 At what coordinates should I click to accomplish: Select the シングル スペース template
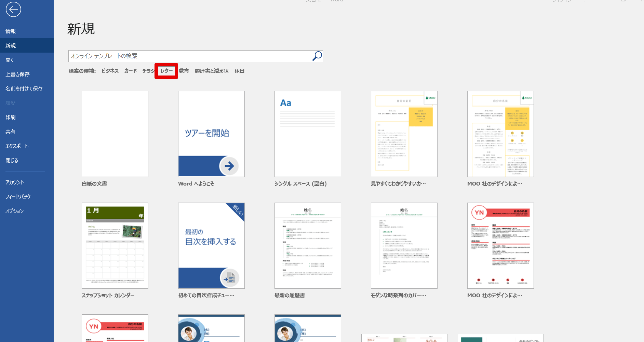pyautogui.click(x=308, y=134)
